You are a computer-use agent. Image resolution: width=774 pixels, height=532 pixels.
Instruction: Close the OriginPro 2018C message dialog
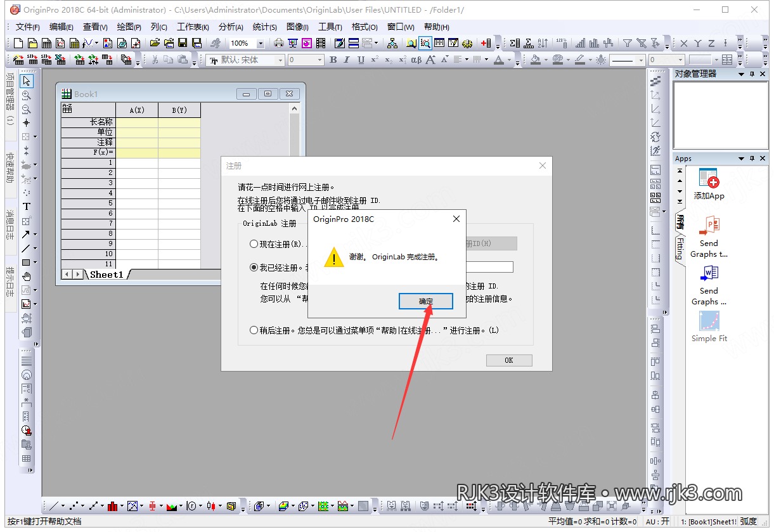(456, 219)
